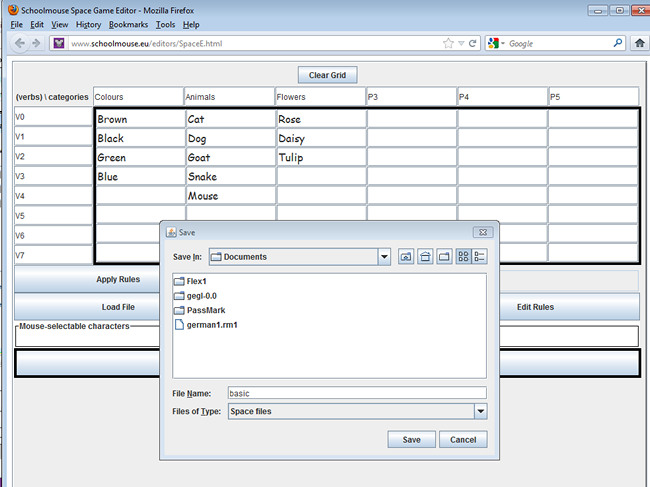The image size is (650, 487).
Task: Go to the Home directory icon
Action: click(x=424, y=257)
